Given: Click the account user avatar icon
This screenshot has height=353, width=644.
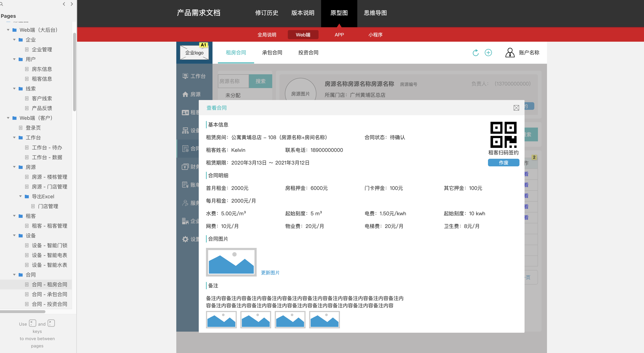Looking at the screenshot, I should [x=510, y=53].
